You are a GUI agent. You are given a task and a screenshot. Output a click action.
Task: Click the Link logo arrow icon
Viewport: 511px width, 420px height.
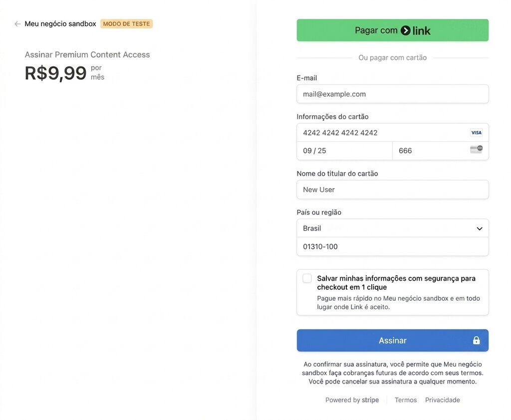click(405, 30)
